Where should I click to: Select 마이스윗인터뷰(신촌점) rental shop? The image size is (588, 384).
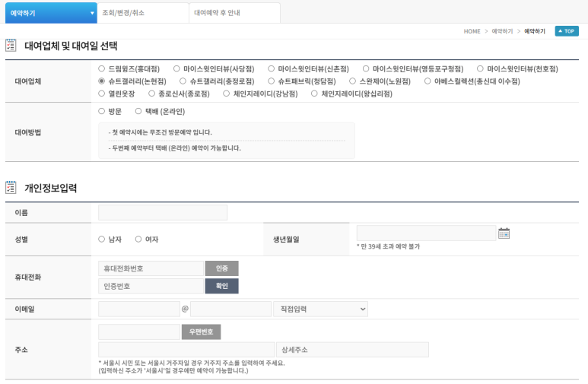coord(271,68)
